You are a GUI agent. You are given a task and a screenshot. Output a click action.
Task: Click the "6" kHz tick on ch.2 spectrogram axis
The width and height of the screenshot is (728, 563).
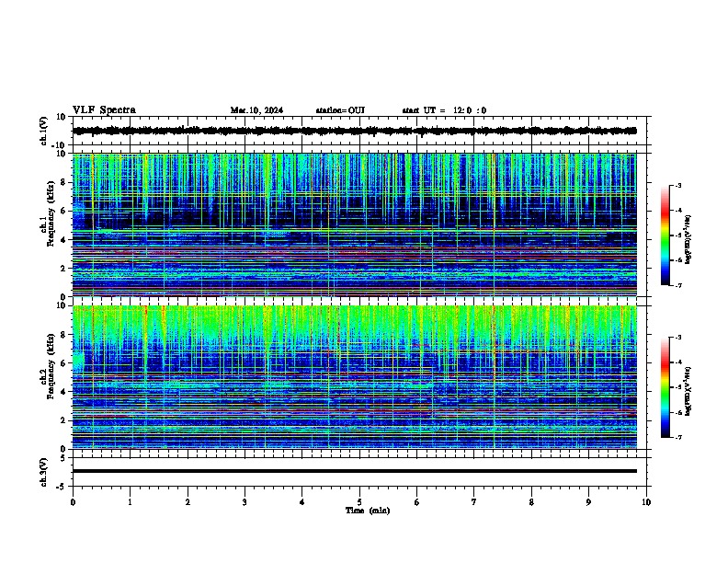point(64,363)
